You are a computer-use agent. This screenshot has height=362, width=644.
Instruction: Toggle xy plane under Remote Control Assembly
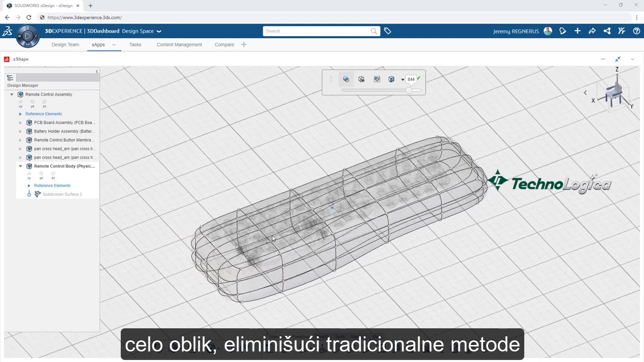(x=20, y=104)
